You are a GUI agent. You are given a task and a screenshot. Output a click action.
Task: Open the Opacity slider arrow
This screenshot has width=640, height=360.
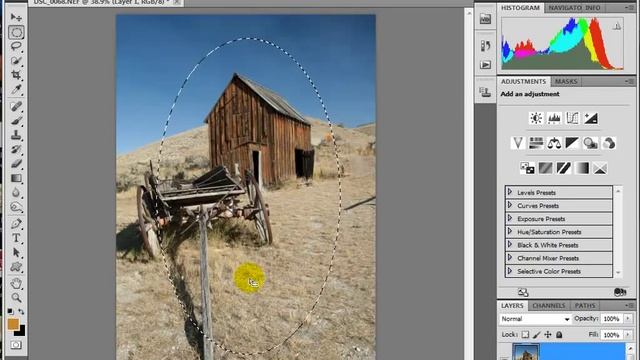pyautogui.click(x=628, y=318)
